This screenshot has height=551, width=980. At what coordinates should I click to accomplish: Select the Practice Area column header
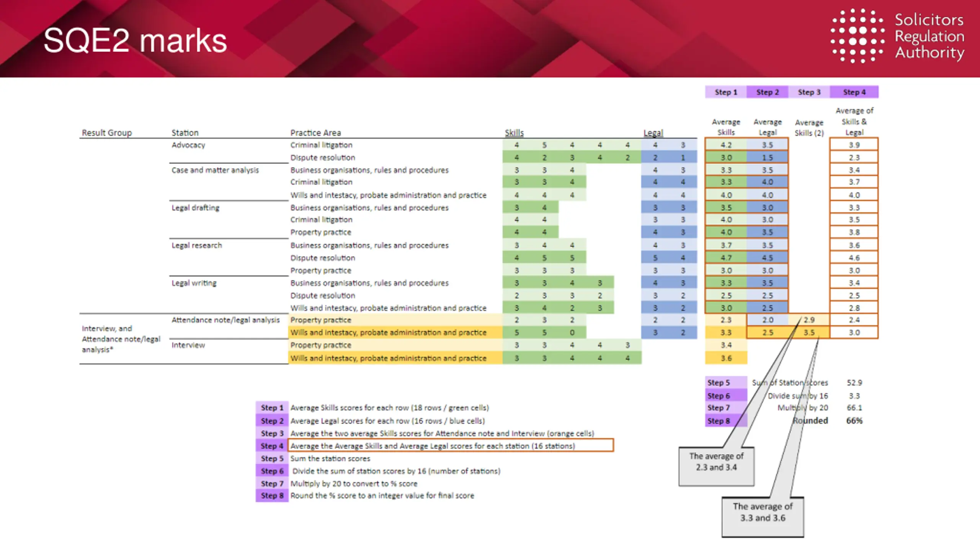pos(315,133)
